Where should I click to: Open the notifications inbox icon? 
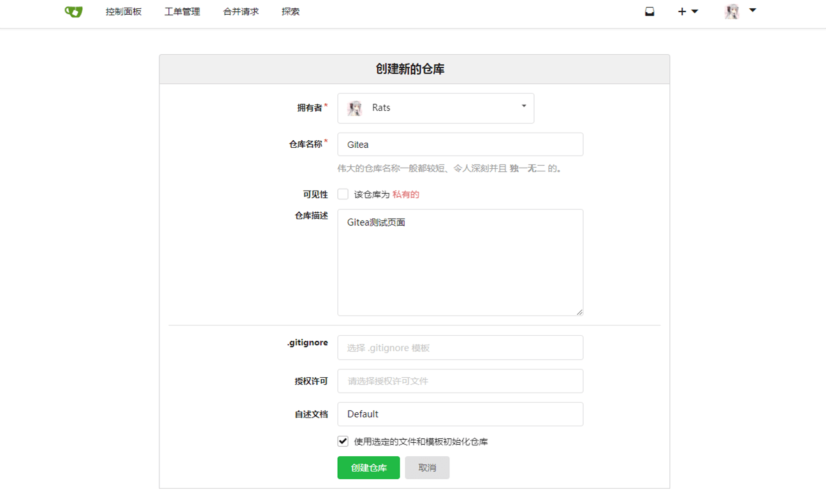click(x=649, y=11)
